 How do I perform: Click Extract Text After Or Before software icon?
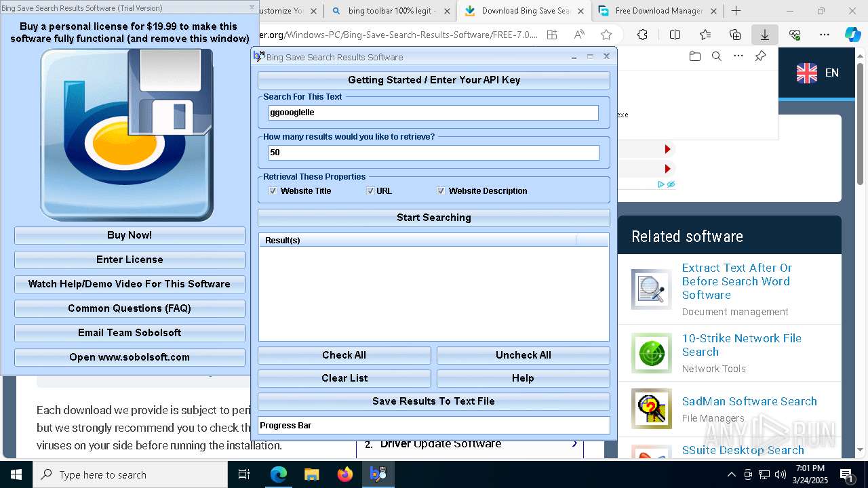[651, 289]
